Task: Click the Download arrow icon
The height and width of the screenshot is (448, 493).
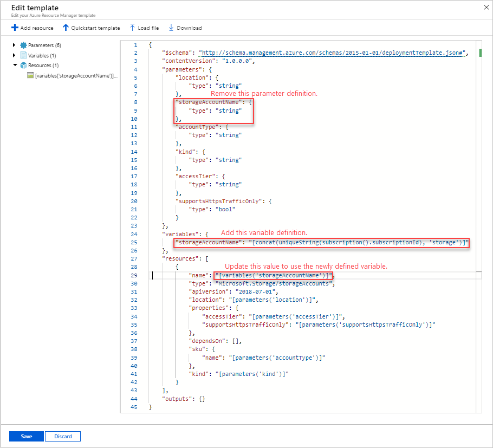Action: (171, 28)
